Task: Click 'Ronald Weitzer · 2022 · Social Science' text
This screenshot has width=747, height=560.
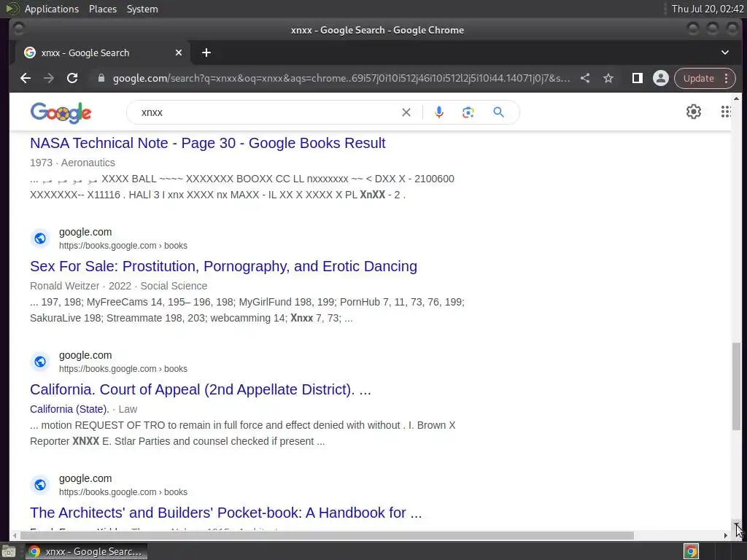Action: [x=119, y=286]
